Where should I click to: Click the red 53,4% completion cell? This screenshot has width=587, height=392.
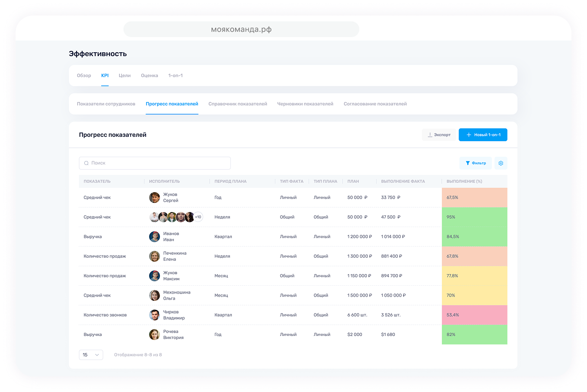[474, 315]
